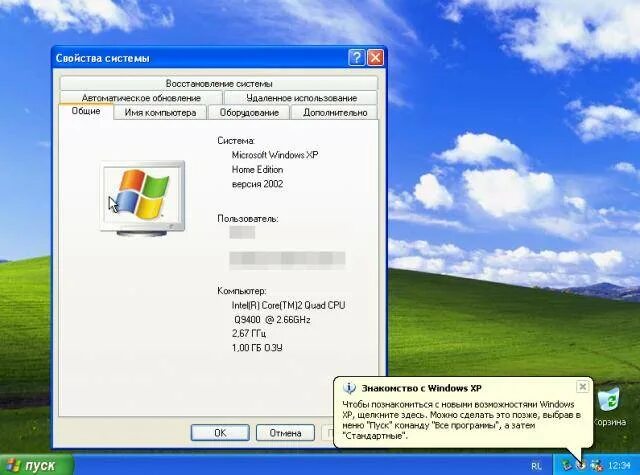Click the Home Edition text
The height and width of the screenshot is (475, 640).
(258, 169)
